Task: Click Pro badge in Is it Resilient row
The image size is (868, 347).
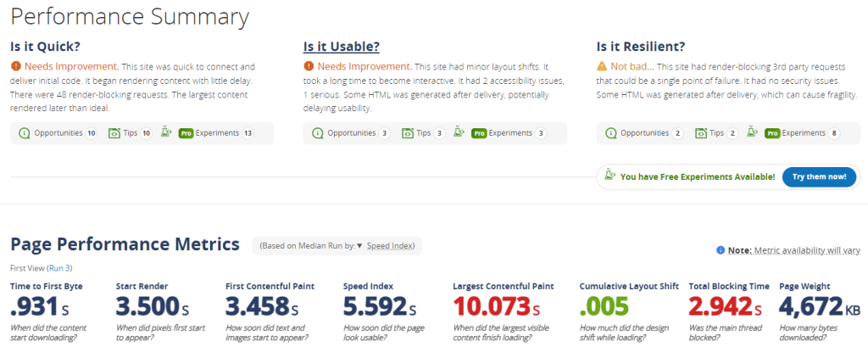Action: [x=771, y=133]
